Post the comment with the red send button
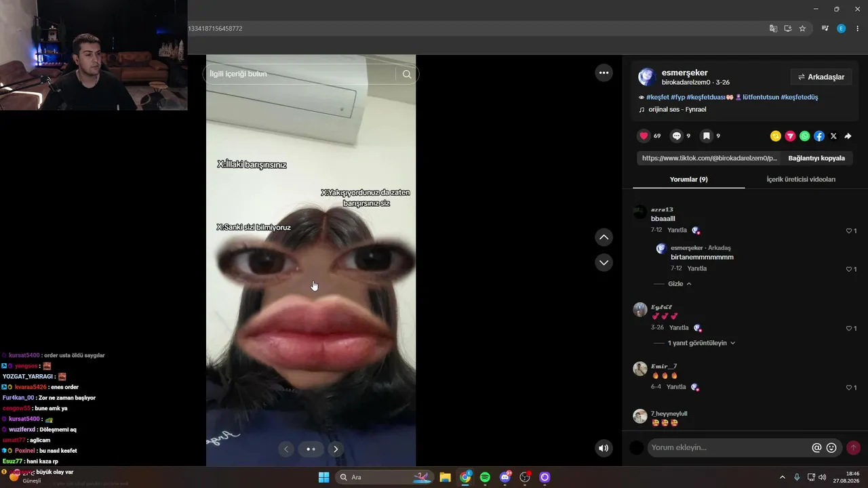This screenshot has width=868, height=488. pos(853,447)
